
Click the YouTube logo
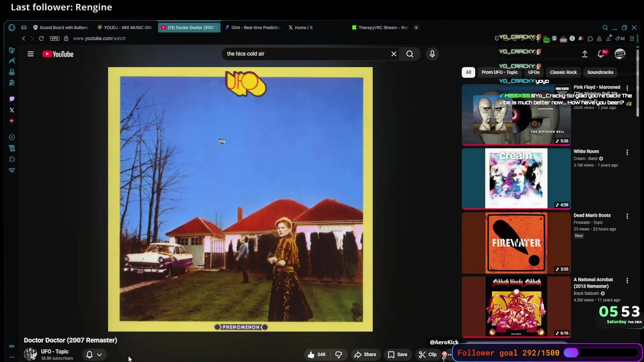point(58,54)
